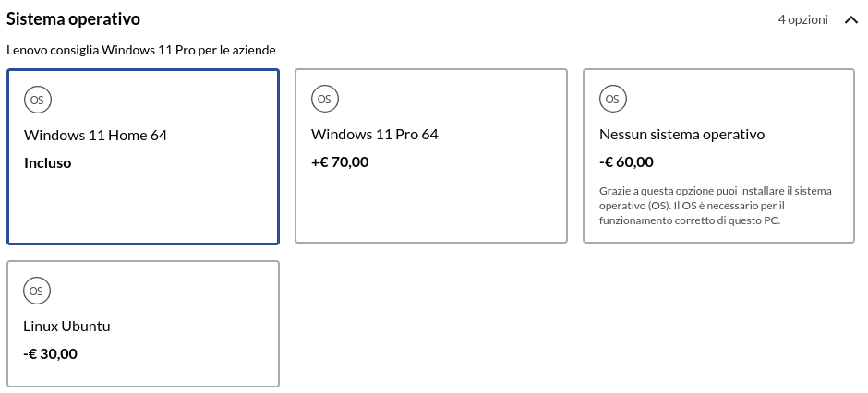The width and height of the screenshot is (868, 393).
Task: Click the OS icon on Nessun sistema operativo card
Action: [x=613, y=99]
